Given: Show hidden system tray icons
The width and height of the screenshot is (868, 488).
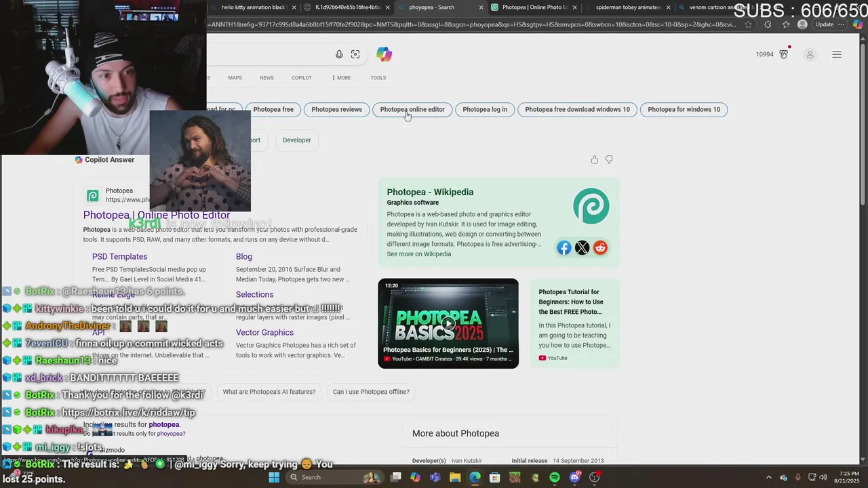Looking at the screenshot, I should (768, 477).
